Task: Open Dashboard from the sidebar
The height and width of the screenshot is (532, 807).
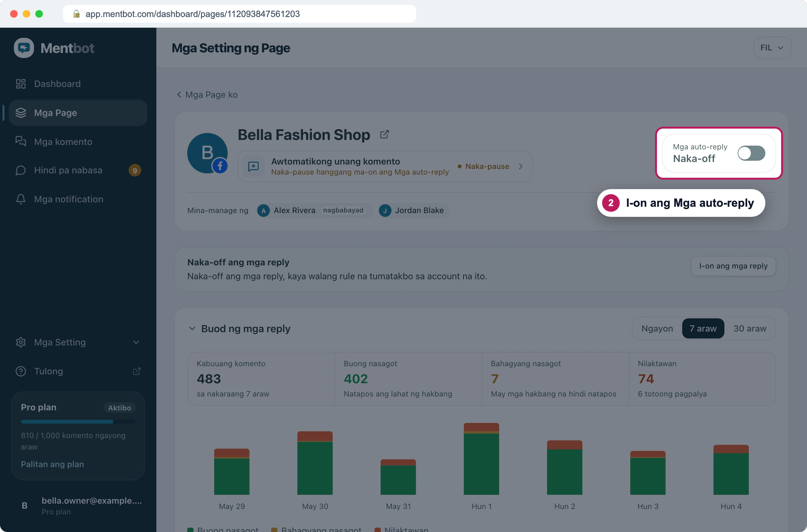Action: (78, 84)
